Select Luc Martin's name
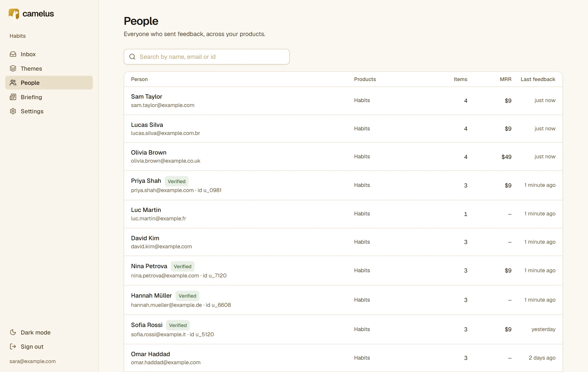This screenshot has width=588, height=372. [x=146, y=210]
